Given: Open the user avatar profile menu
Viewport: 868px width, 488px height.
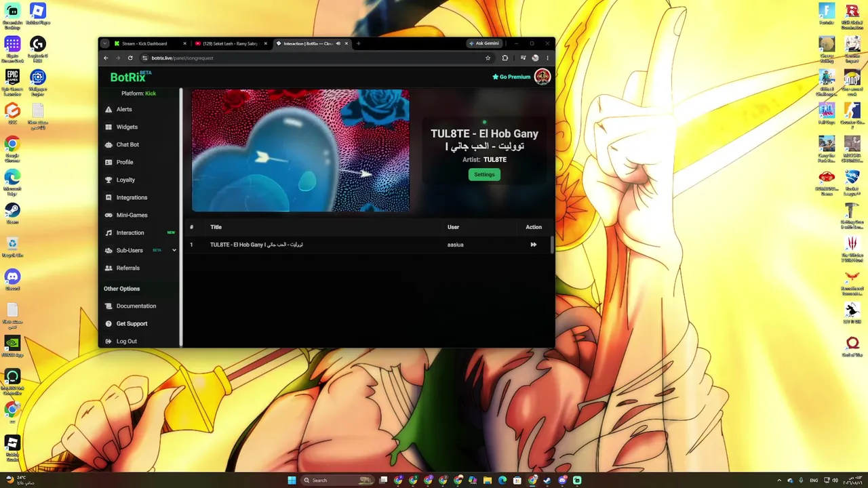Looking at the screenshot, I should [542, 77].
